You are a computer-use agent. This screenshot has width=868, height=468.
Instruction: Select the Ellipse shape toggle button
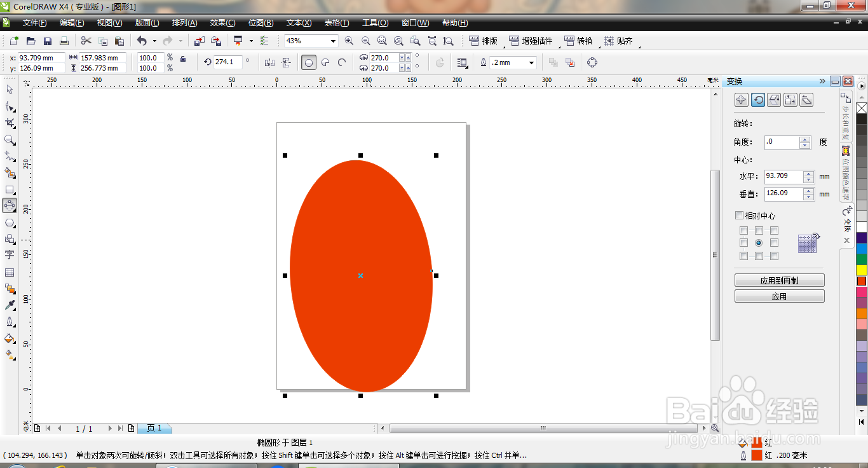pyautogui.click(x=309, y=62)
